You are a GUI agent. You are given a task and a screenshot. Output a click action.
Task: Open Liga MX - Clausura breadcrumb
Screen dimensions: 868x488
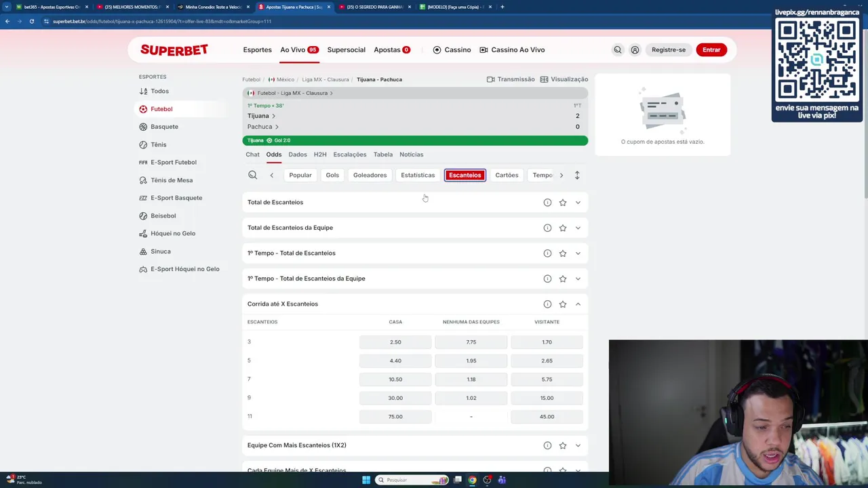[x=325, y=79]
